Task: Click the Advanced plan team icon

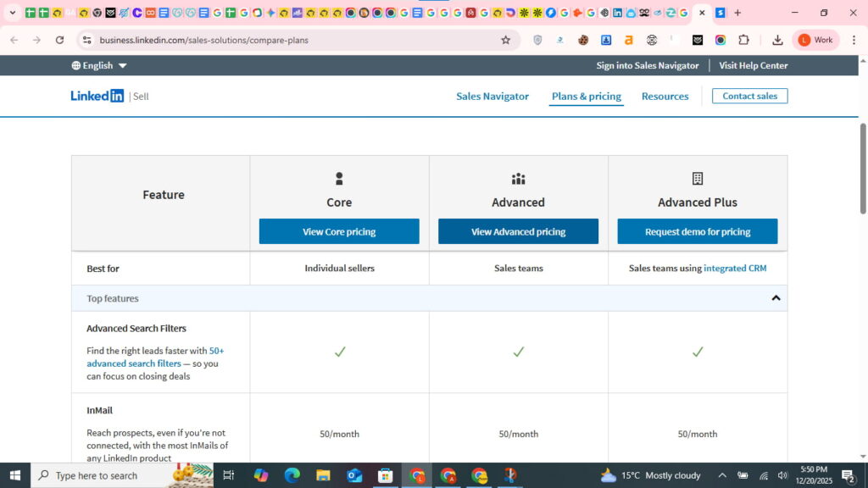Action: point(518,179)
